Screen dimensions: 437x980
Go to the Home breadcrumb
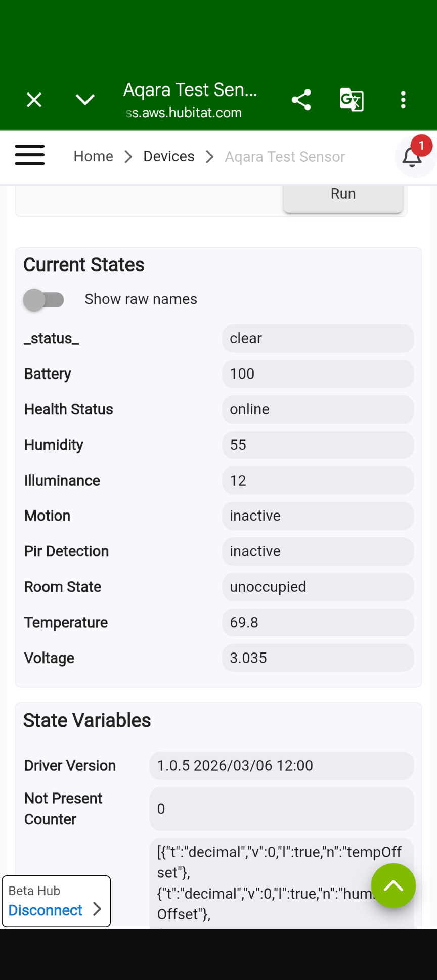(94, 157)
